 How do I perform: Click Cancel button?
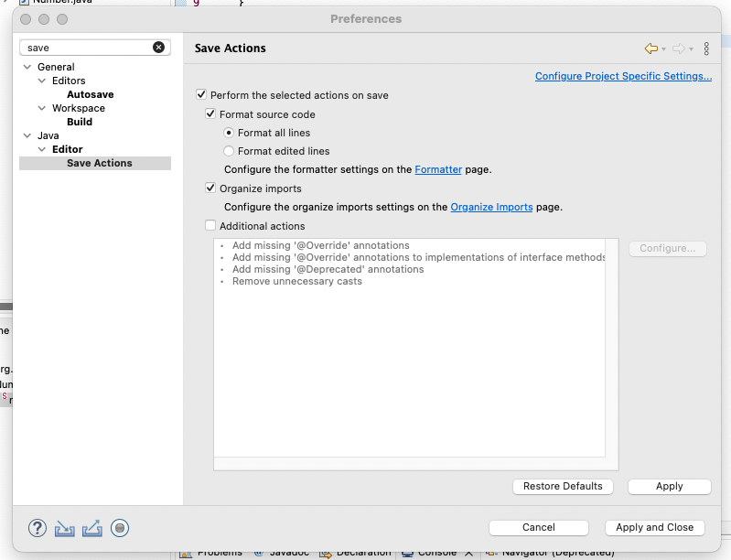pyautogui.click(x=539, y=527)
